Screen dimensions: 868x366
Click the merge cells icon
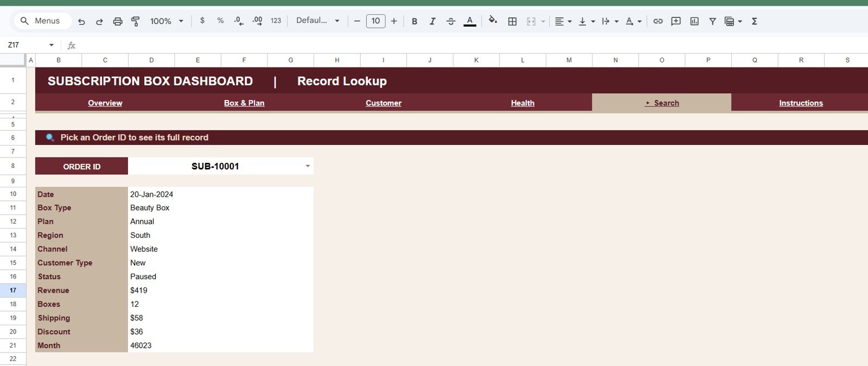coord(531,21)
